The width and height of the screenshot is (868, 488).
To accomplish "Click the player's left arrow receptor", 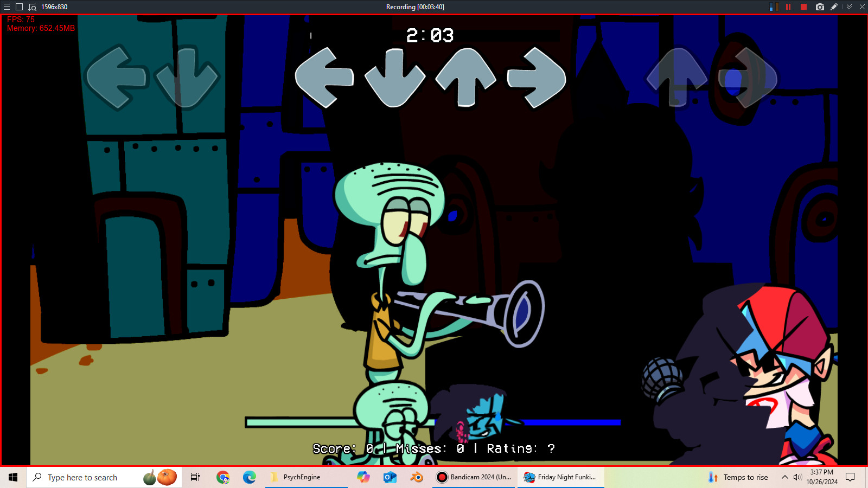I will click(324, 77).
